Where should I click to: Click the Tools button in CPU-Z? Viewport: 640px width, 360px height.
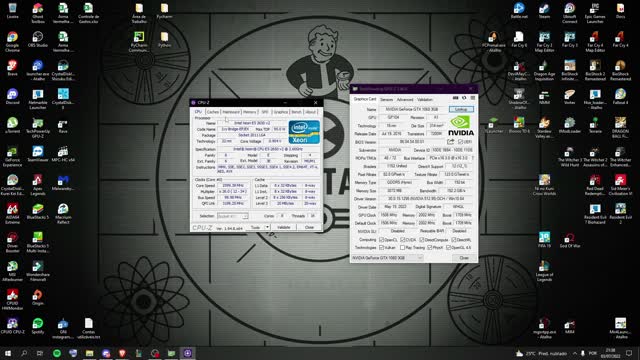point(256,227)
